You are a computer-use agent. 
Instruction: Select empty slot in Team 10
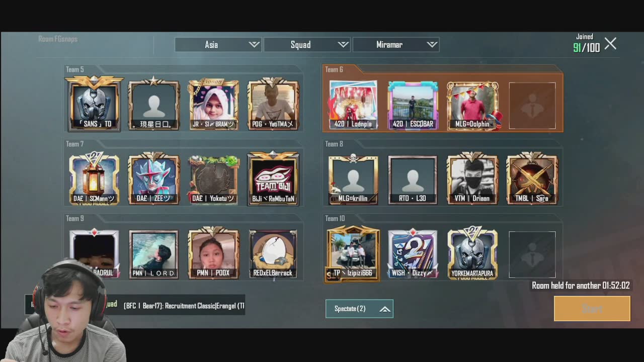[x=532, y=254]
